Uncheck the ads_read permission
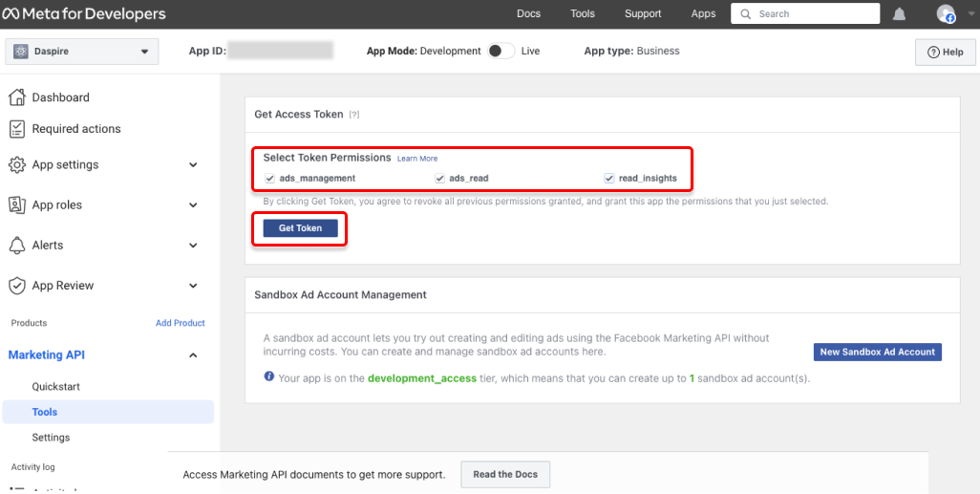Viewport: 980px width, 494px height. click(x=440, y=179)
